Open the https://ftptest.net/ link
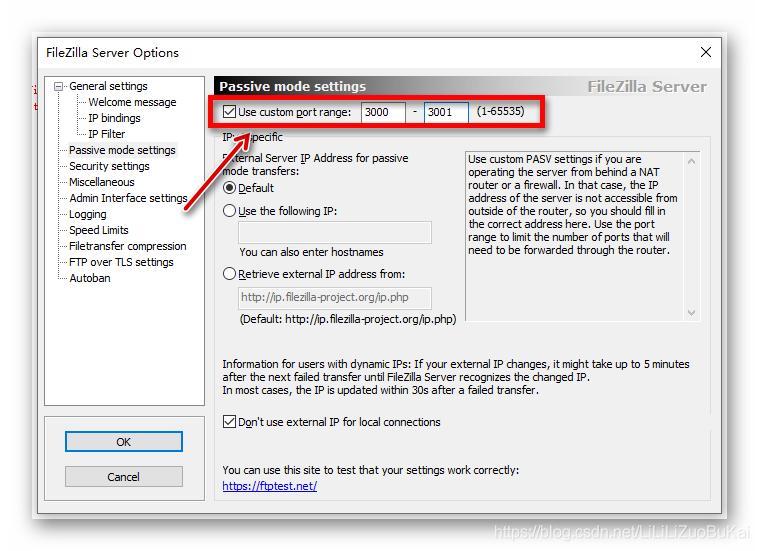The image size is (759, 551). (x=270, y=486)
